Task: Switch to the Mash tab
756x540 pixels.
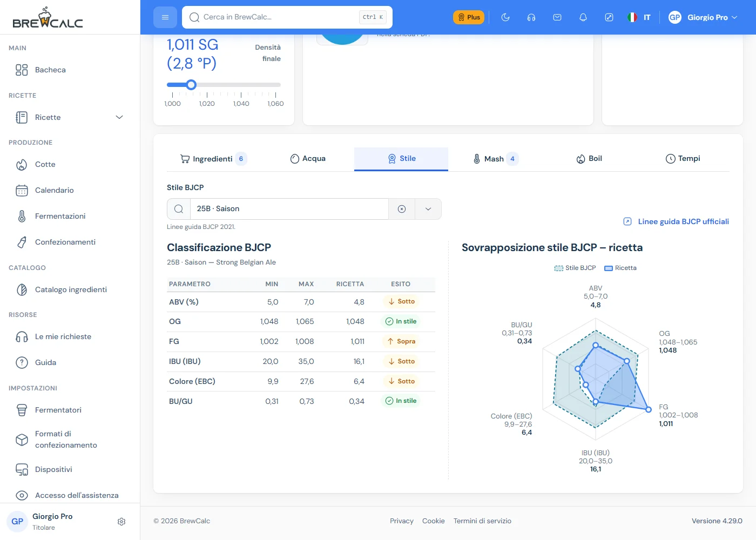Action: (495, 159)
